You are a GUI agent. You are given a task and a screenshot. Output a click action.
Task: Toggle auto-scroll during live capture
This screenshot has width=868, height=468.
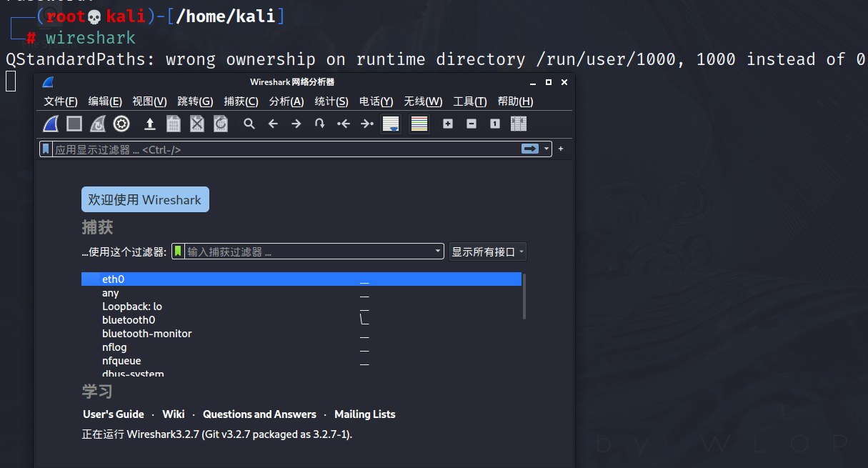(x=391, y=124)
